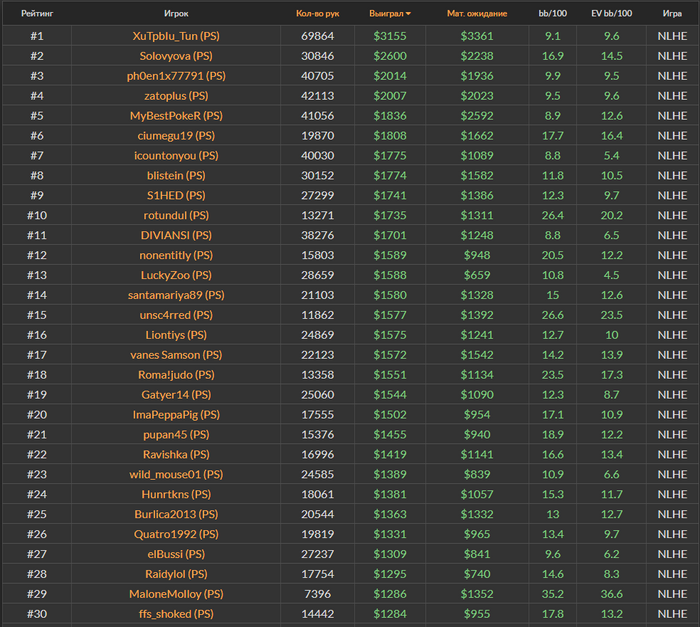Open XuTpblu_Tun player profile

click(176, 36)
